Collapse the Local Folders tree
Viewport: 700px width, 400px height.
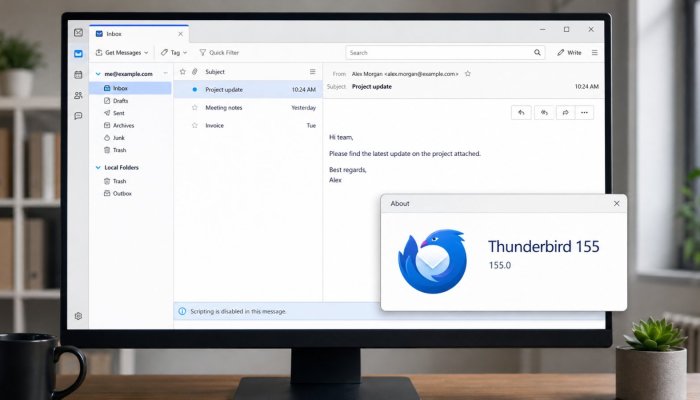pyautogui.click(x=98, y=167)
